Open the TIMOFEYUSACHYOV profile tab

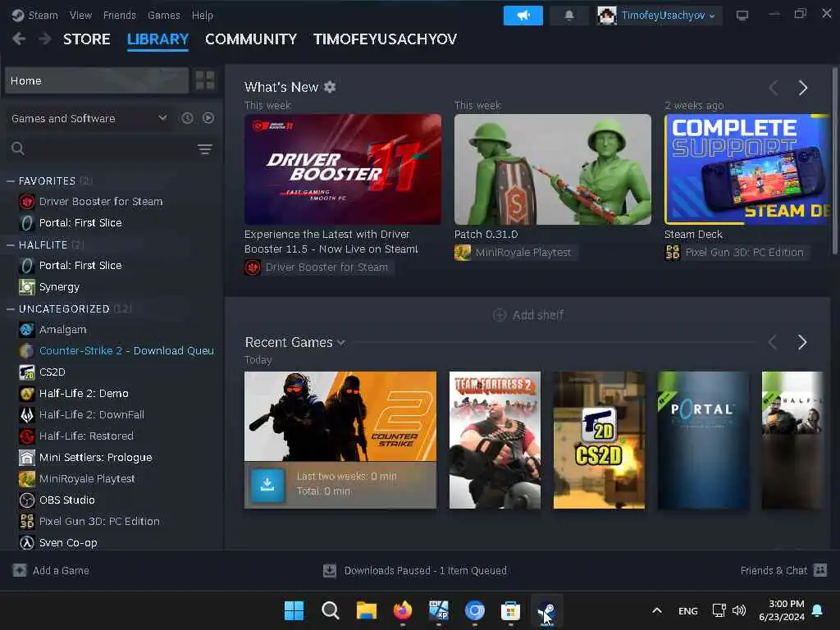pyautogui.click(x=385, y=39)
